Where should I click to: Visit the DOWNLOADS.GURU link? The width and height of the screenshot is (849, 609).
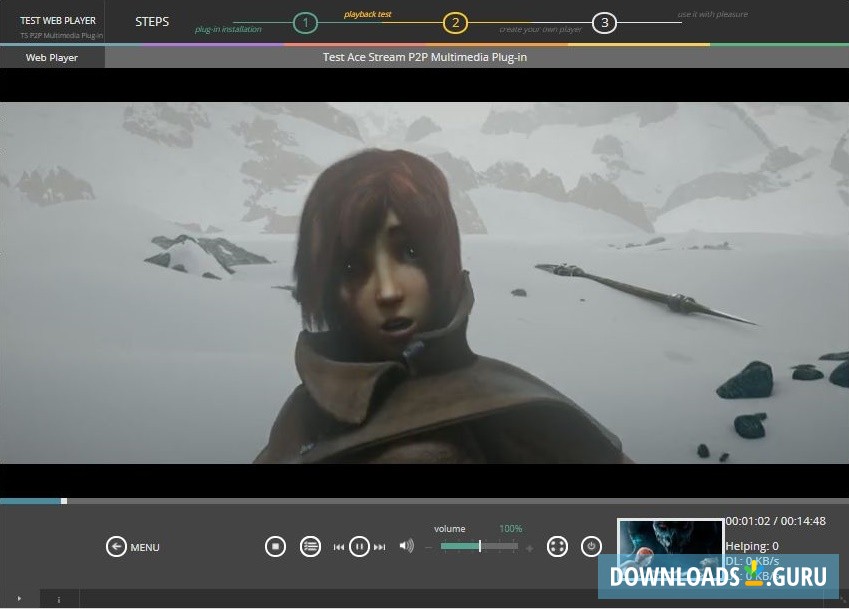(718, 576)
